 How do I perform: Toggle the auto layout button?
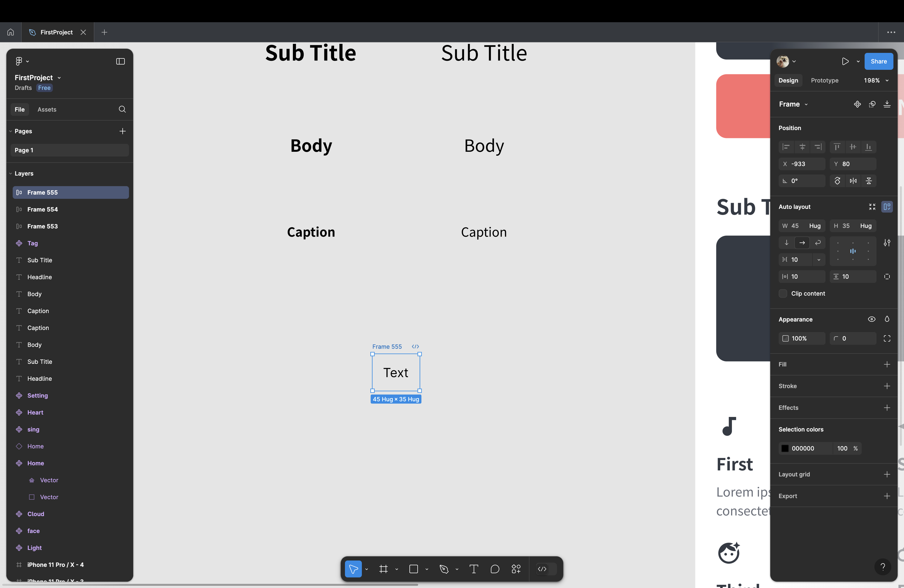[x=887, y=207]
